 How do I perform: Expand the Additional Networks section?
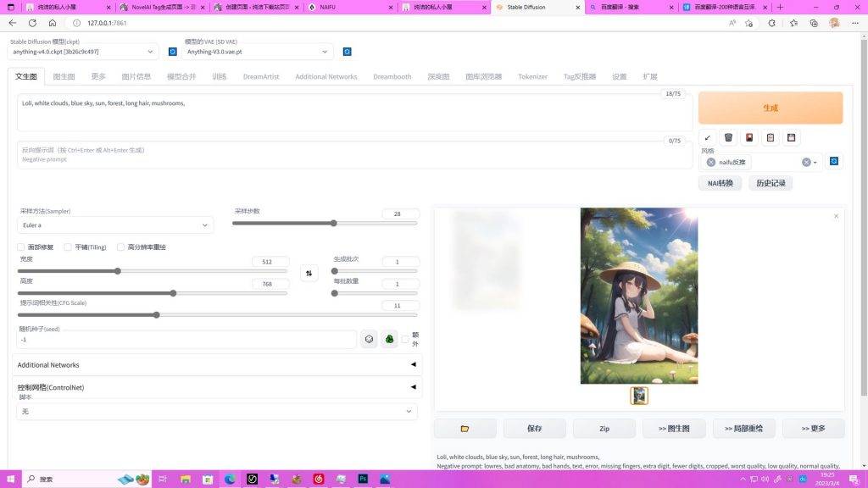pyautogui.click(x=216, y=365)
